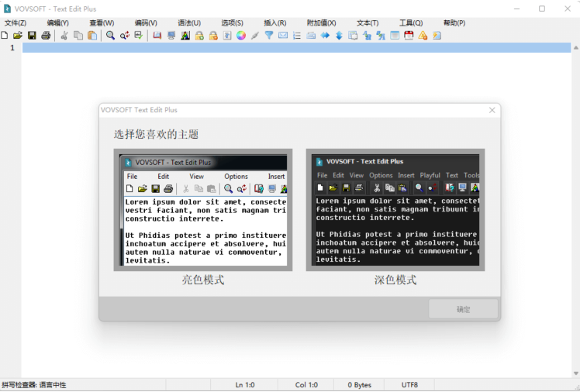
Task: Click the 拼写检查器 status bar entry
Action: (x=33, y=385)
